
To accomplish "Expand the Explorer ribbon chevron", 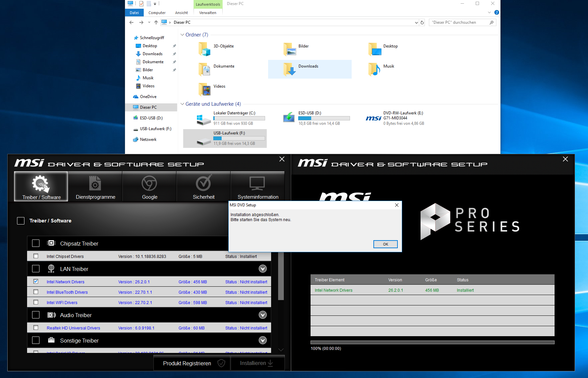I will [x=489, y=13].
